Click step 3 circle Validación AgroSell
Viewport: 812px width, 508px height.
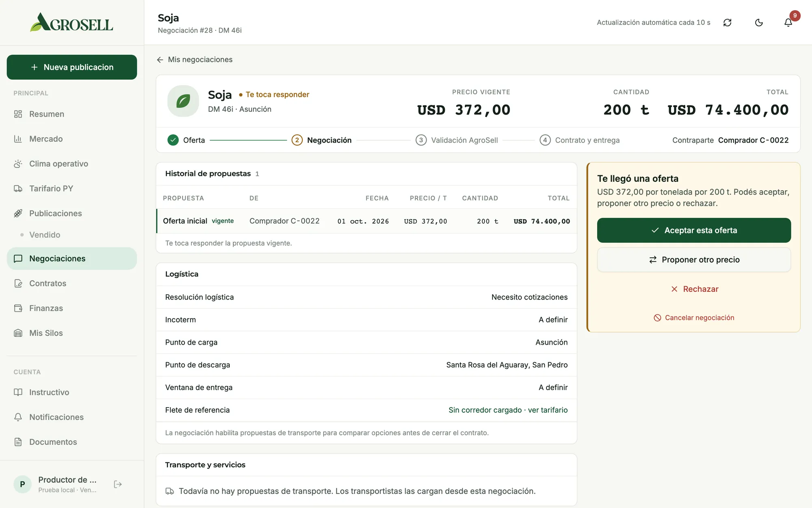coord(421,140)
